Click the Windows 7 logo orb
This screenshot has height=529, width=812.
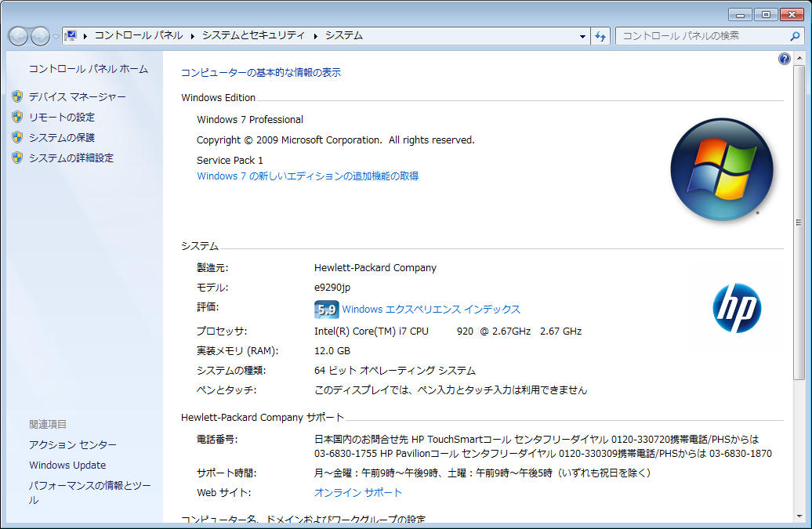pos(722,170)
